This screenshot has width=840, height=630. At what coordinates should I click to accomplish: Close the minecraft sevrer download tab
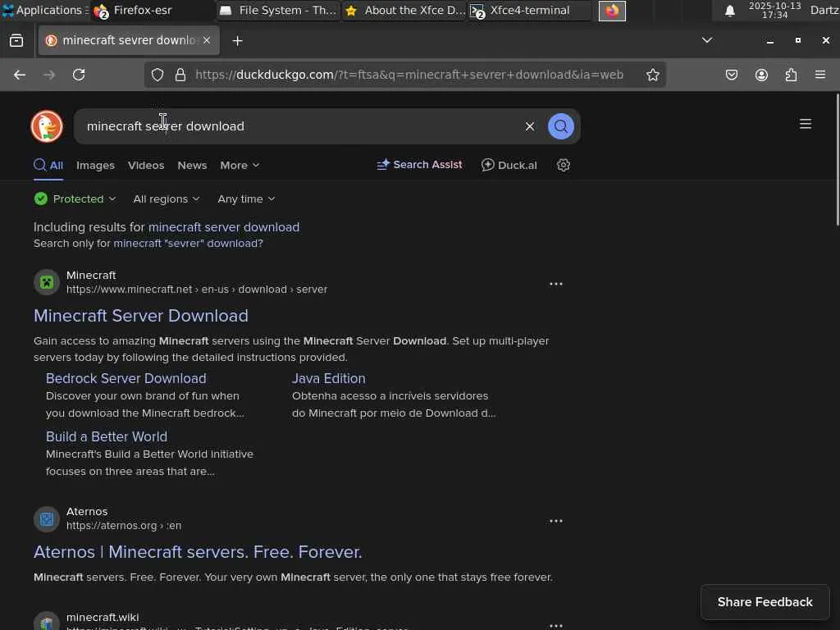207,40
